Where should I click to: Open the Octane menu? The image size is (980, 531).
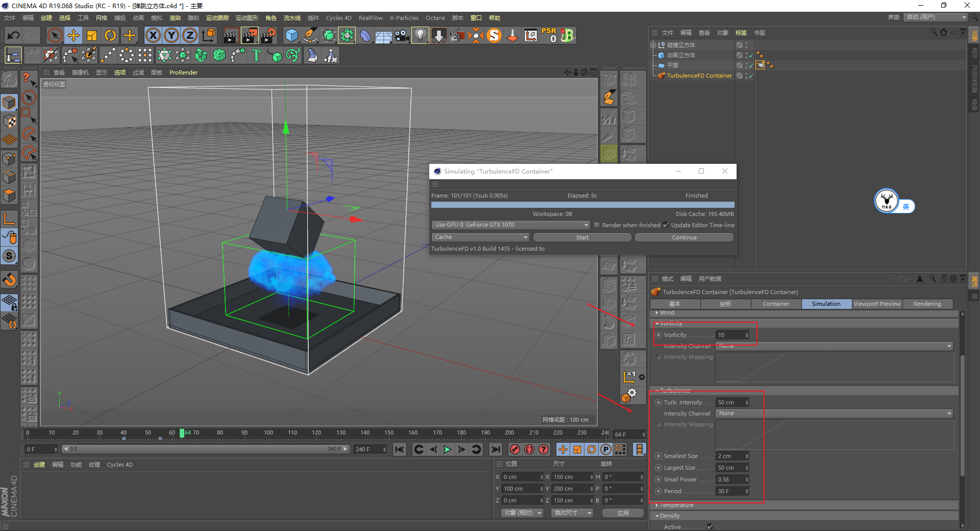435,18
